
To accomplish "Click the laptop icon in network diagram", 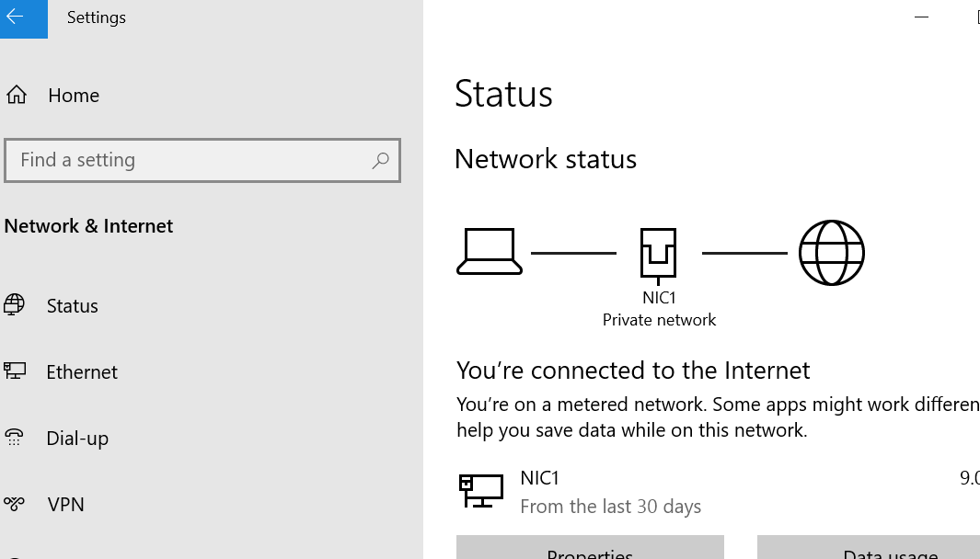I will point(490,252).
